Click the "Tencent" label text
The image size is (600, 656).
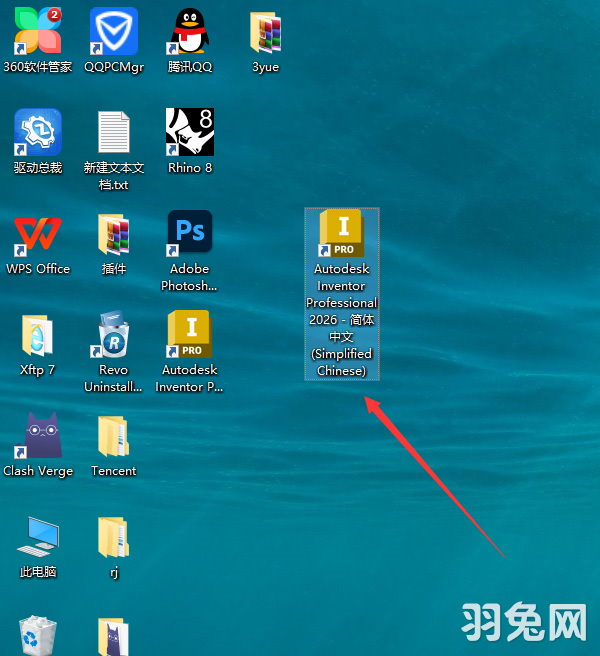(x=114, y=472)
